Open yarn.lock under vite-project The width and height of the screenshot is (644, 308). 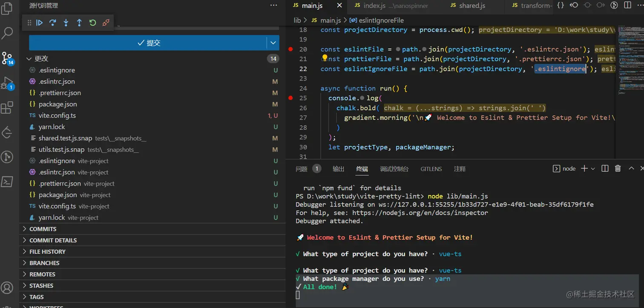point(152,218)
